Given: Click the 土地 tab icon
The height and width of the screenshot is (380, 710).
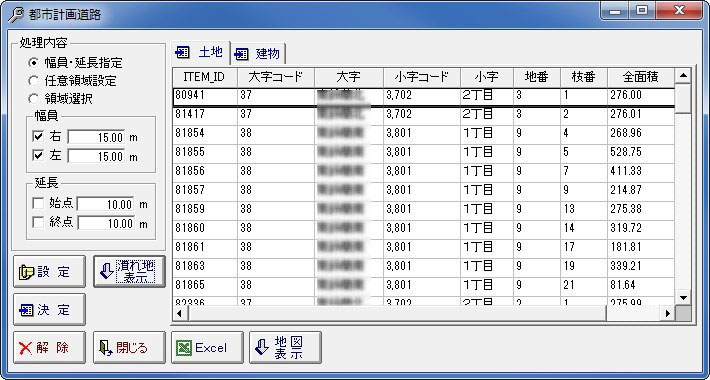Looking at the screenshot, I should (182, 53).
